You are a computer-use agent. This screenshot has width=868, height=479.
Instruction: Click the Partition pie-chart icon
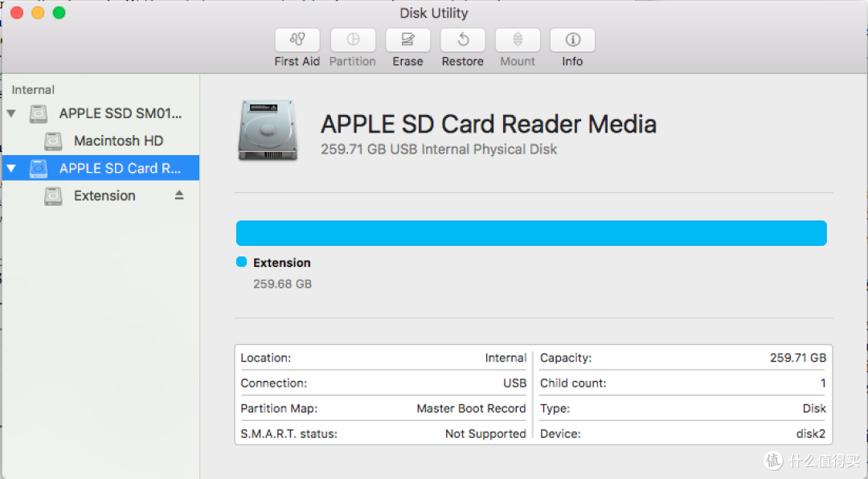(x=353, y=40)
